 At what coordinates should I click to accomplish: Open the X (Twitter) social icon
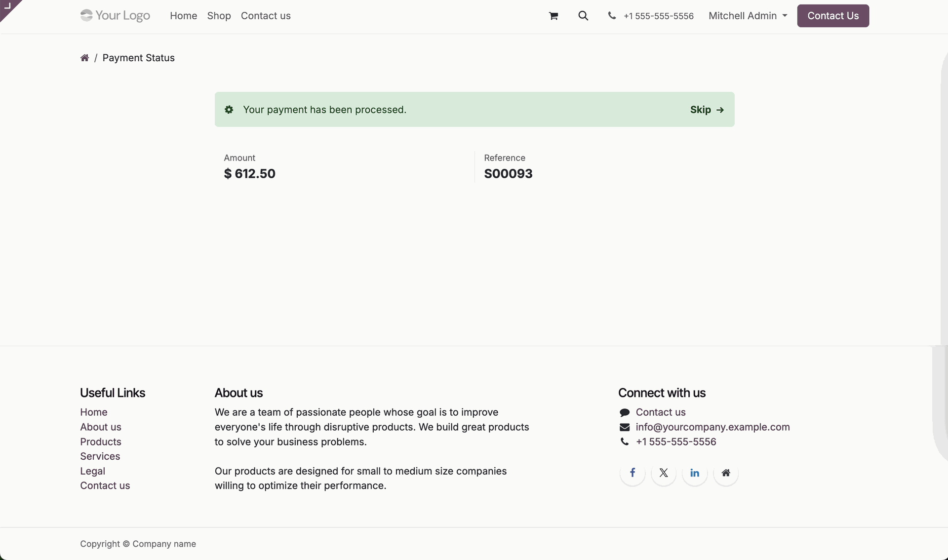(x=664, y=473)
